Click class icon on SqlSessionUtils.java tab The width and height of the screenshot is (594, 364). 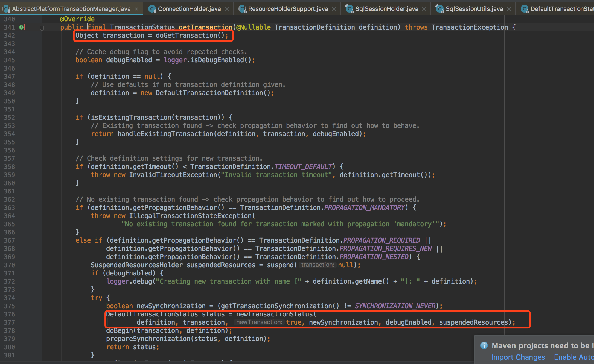click(439, 9)
